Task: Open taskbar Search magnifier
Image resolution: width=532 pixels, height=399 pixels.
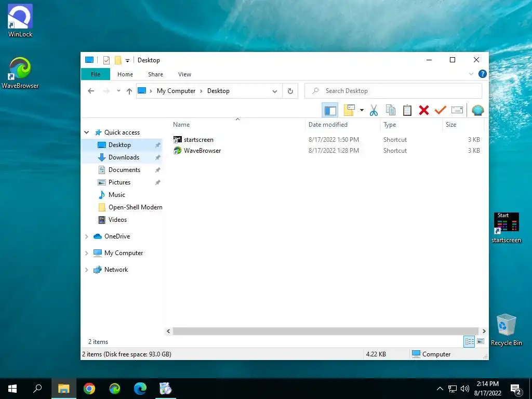Action: 38,389
